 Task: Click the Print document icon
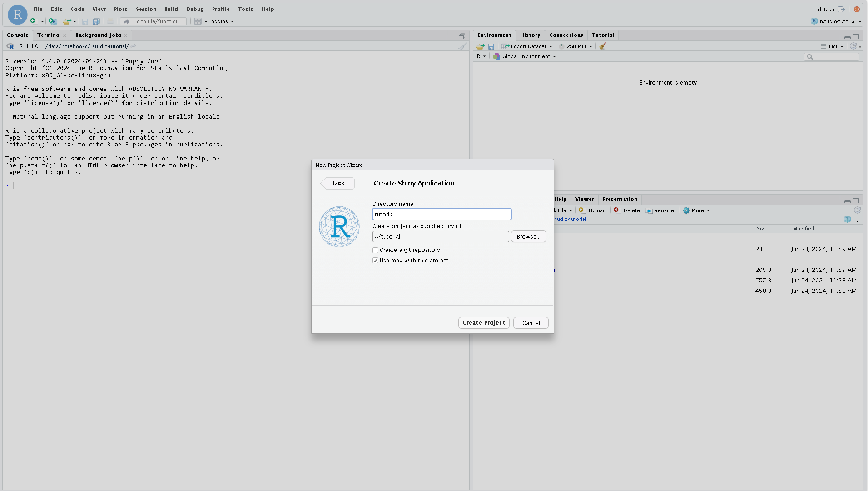click(x=110, y=21)
